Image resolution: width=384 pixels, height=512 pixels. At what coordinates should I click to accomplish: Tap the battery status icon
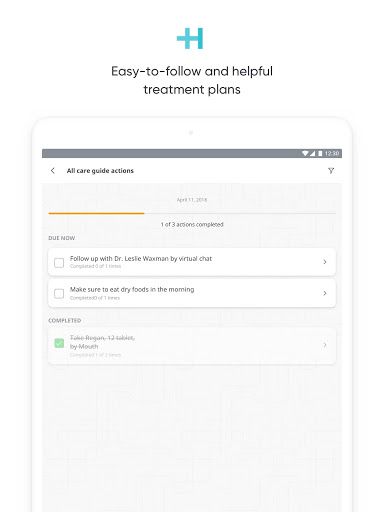320,153
